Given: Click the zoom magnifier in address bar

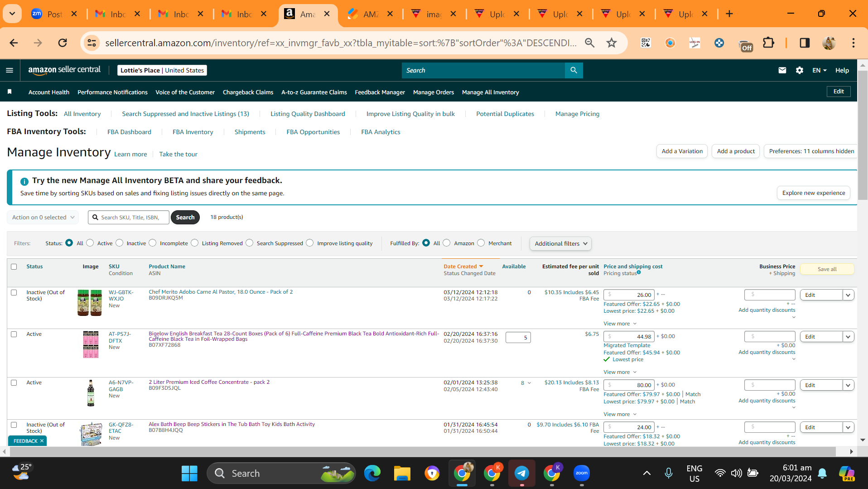Looking at the screenshot, I should tap(589, 43).
